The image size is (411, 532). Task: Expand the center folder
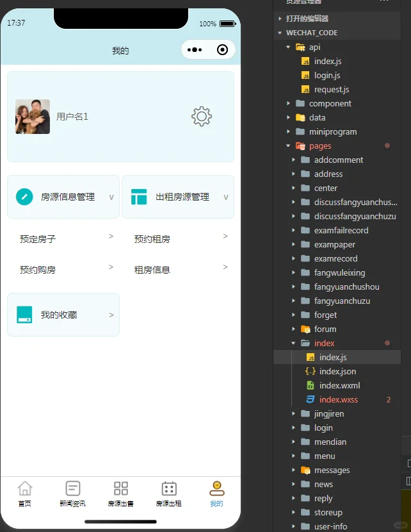[337, 188]
